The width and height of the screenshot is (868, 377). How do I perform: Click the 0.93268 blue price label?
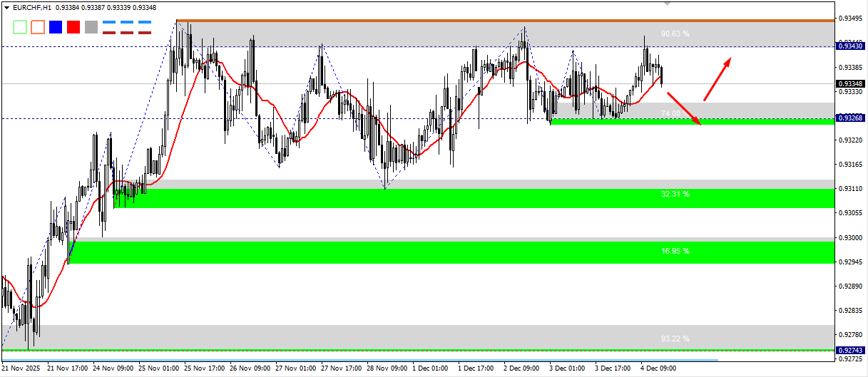point(850,118)
